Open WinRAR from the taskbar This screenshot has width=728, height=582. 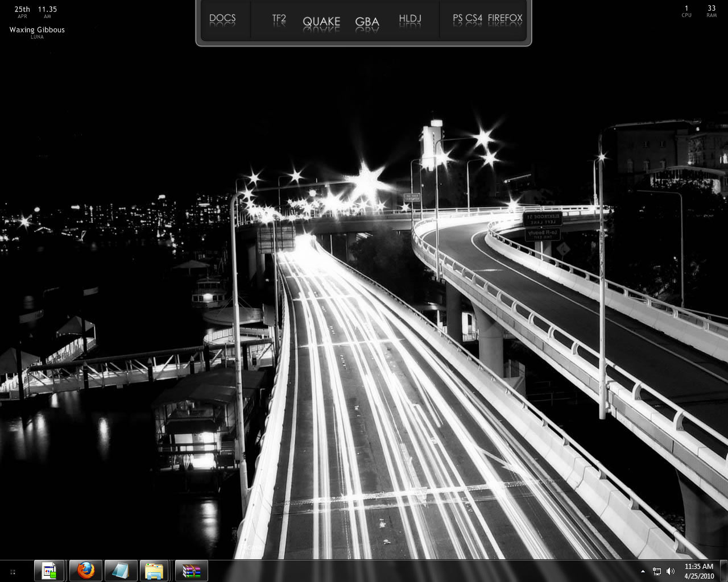[x=192, y=571]
